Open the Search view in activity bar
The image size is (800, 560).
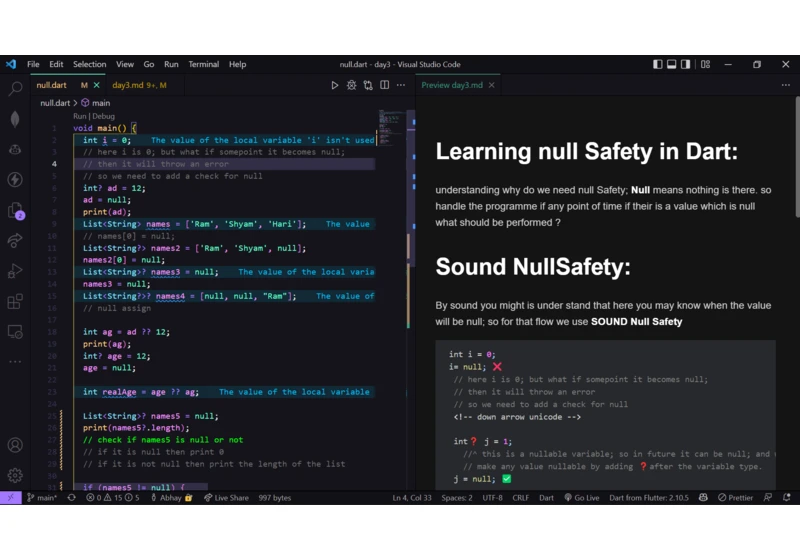(15, 89)
